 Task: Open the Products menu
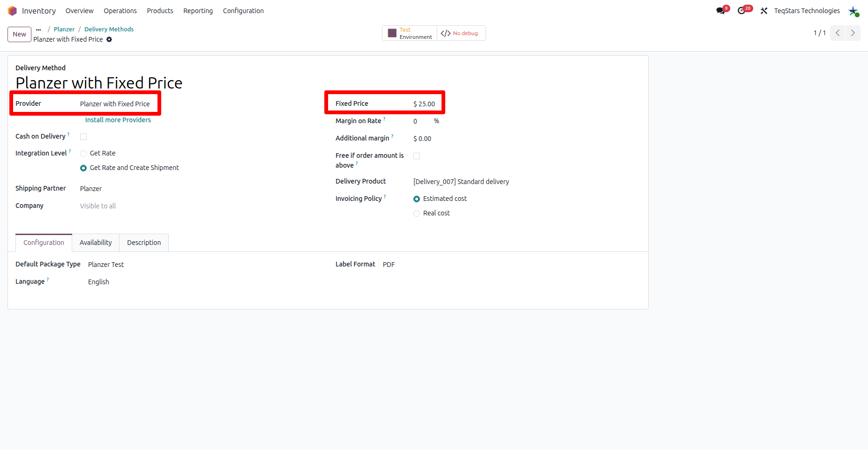coord(160,11)
